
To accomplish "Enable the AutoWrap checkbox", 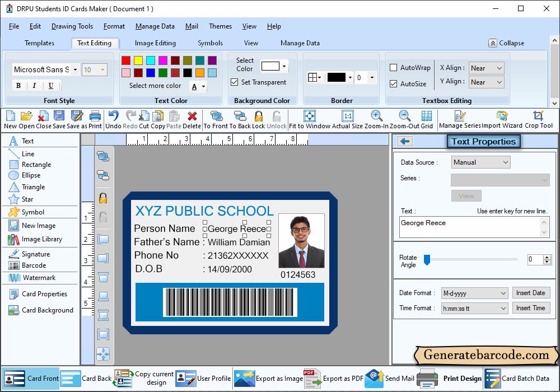I will pos(394,67).
